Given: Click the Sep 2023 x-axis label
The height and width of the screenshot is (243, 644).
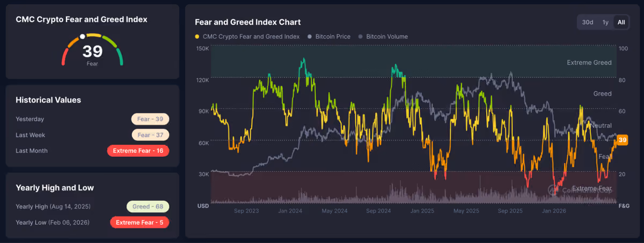Looking at the screenshot, I should pos(246,211).
